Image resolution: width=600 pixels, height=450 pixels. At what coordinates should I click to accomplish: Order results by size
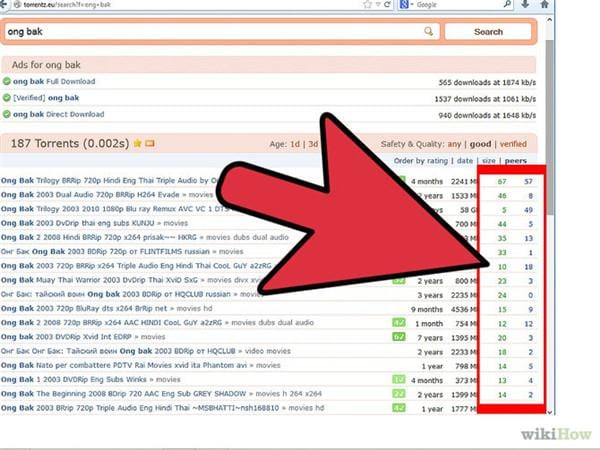489,161
